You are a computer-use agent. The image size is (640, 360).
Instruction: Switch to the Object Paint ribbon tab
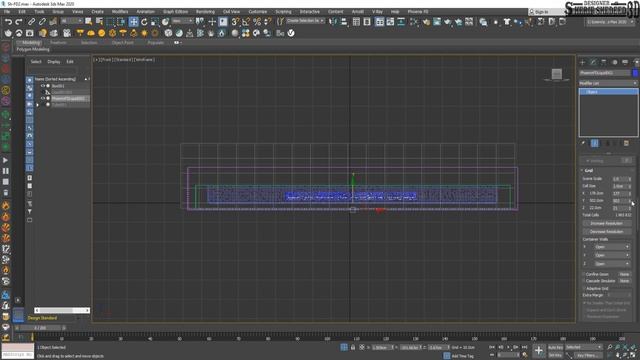click(122, 42)
